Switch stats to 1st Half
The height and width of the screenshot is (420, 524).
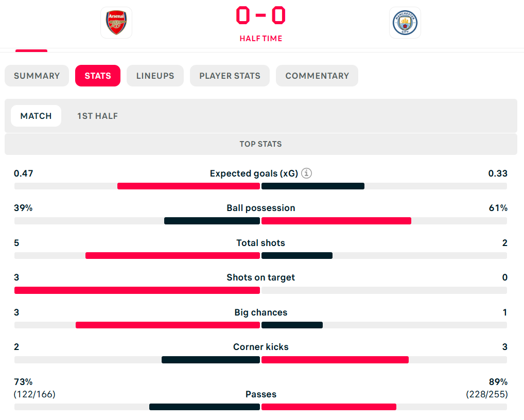pos(98,116)
